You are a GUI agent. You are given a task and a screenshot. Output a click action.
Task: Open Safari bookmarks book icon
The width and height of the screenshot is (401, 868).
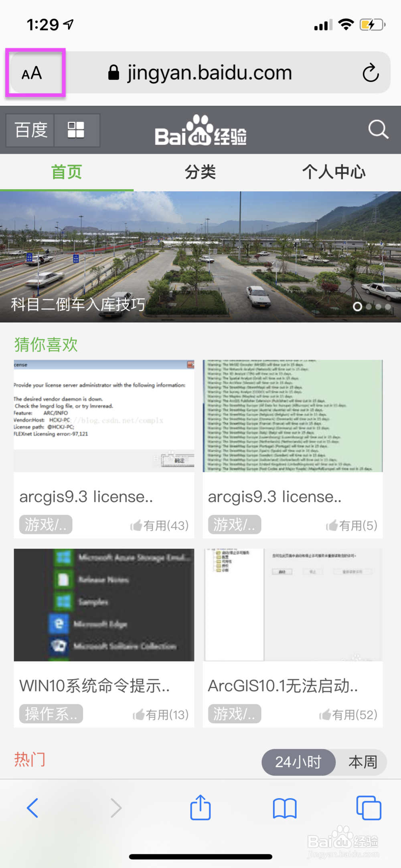pyautogui.click(x=285, y=808)
